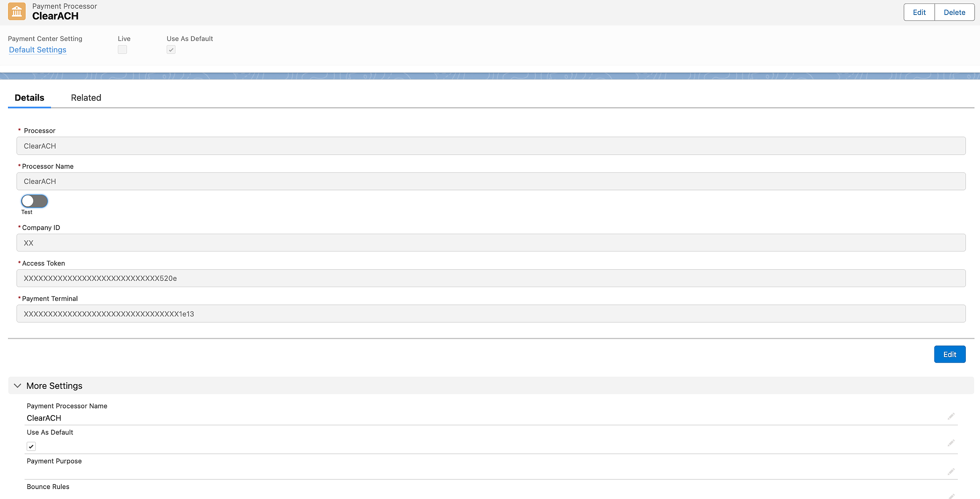
Task: Click the Processor Name input field
Action: click(x=491, y=181)
